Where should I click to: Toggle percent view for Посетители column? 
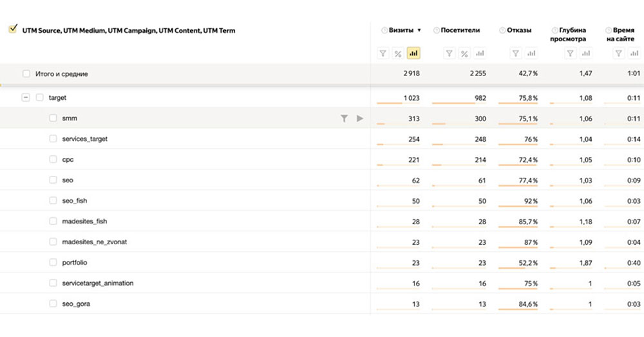[x=464, y=53]
